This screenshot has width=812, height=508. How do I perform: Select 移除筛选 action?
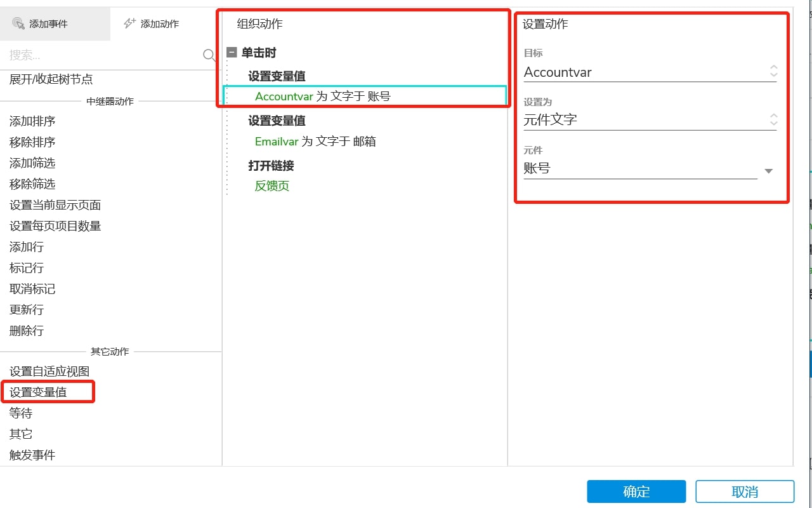pyautogui.click(x=32, y=184)
